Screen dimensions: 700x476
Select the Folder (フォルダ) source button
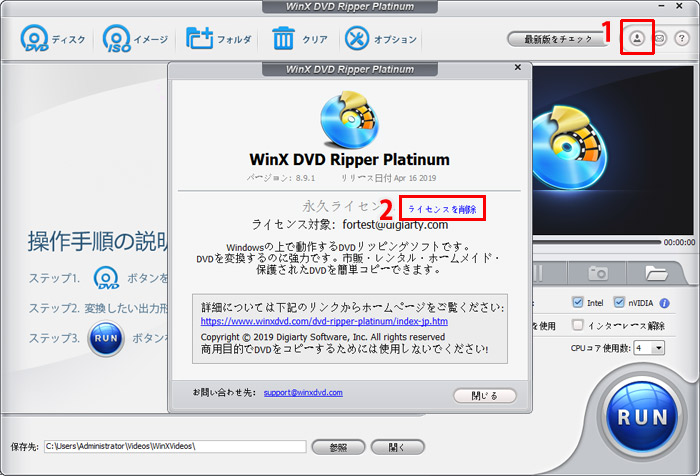[x=219, y=39]
